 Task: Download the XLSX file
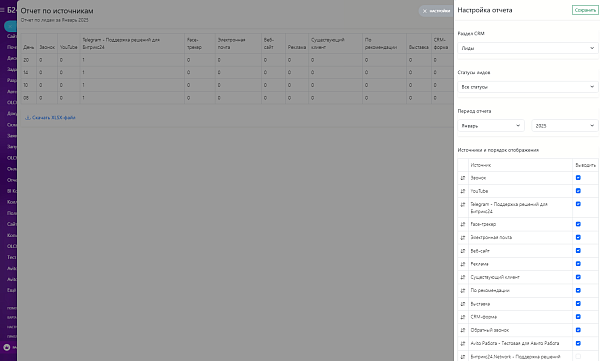click(x=54, y=118)
